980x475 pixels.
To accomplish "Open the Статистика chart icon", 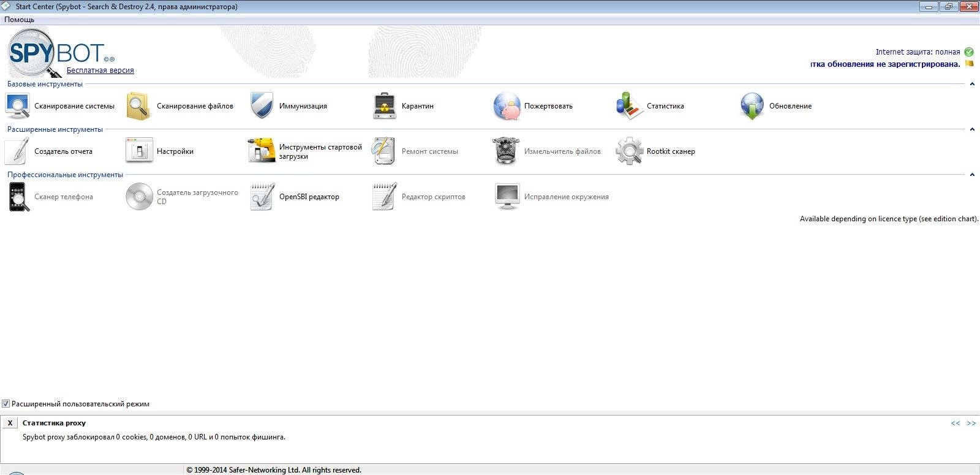I will point(629,105).
